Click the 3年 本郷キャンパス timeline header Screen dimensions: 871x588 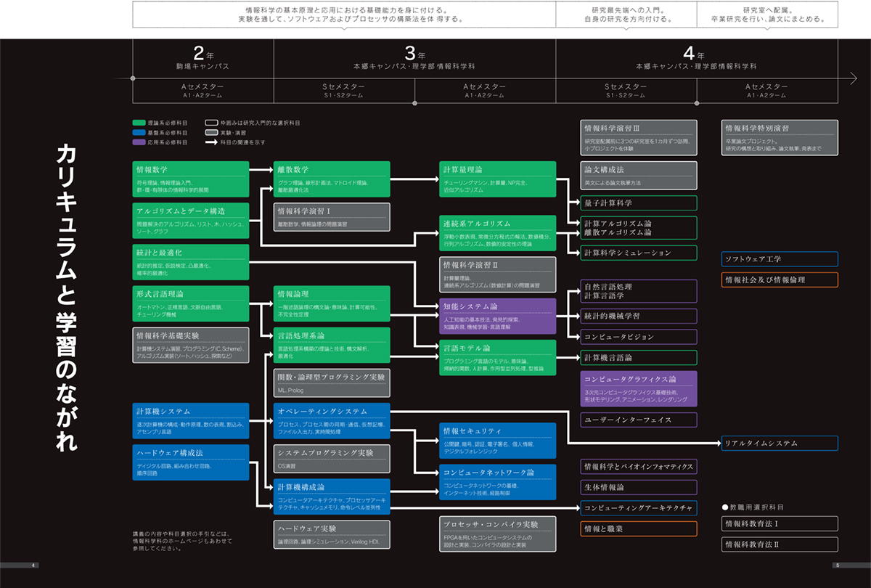click(x=414, y=57)
